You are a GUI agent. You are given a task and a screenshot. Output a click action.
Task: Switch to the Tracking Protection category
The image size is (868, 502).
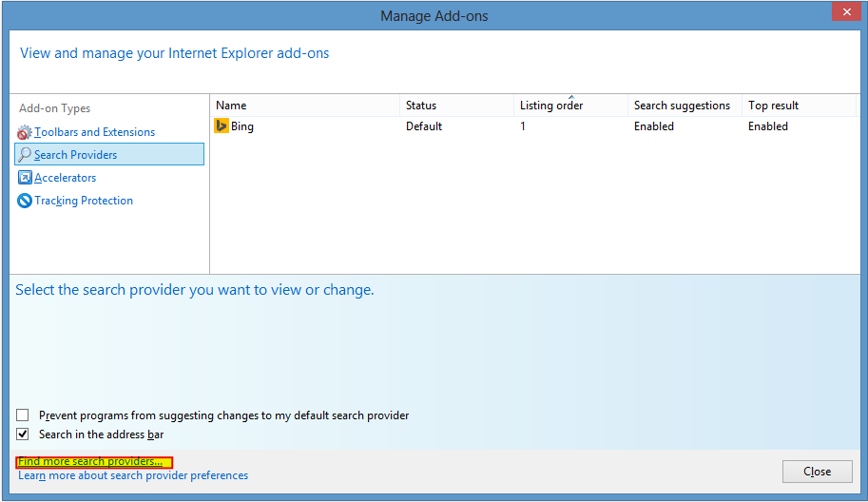pos(84,201)
